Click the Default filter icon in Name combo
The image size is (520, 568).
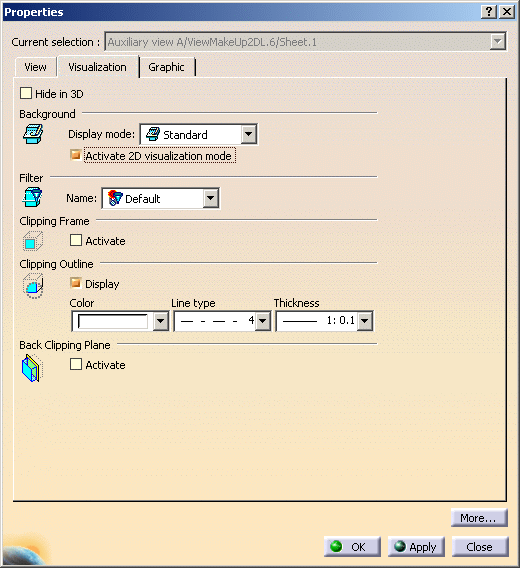(x=115, y=198)
